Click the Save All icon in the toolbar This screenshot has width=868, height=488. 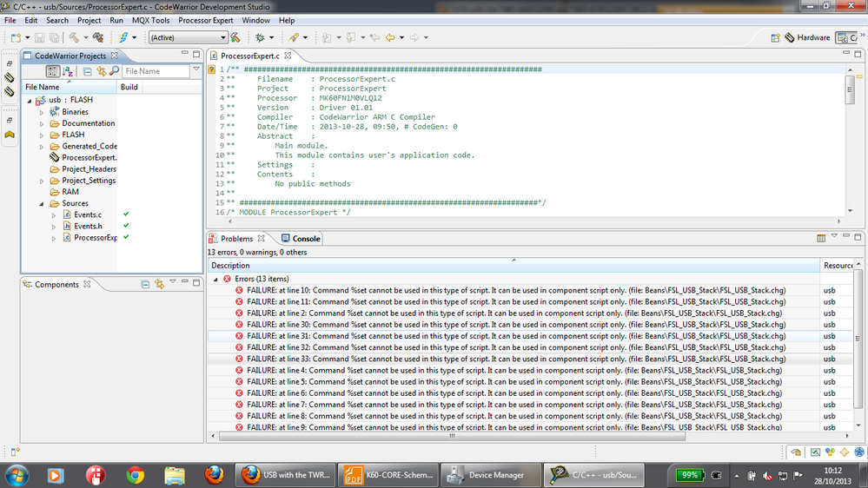click(x=54, y=37)
